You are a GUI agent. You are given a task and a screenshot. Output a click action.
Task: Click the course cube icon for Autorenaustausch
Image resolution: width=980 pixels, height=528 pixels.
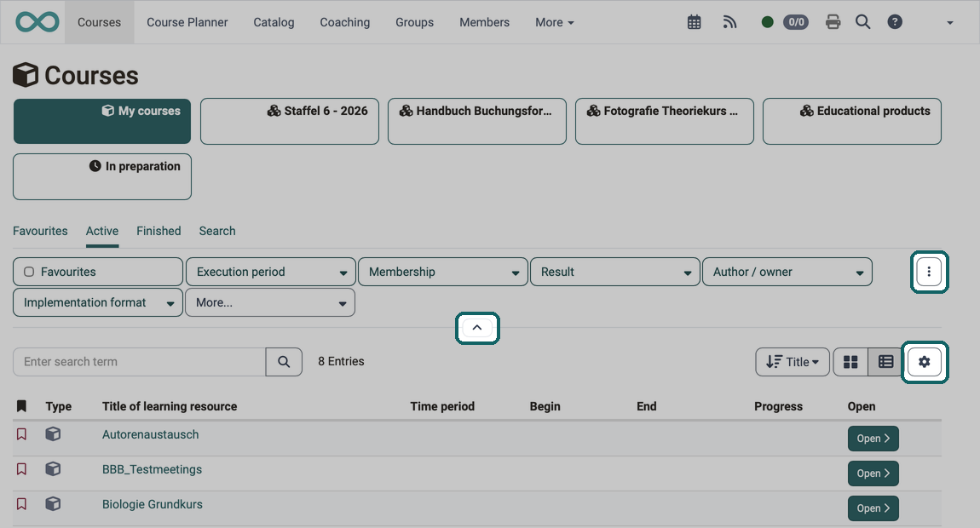pyautogui.click(x=53, y=433)
